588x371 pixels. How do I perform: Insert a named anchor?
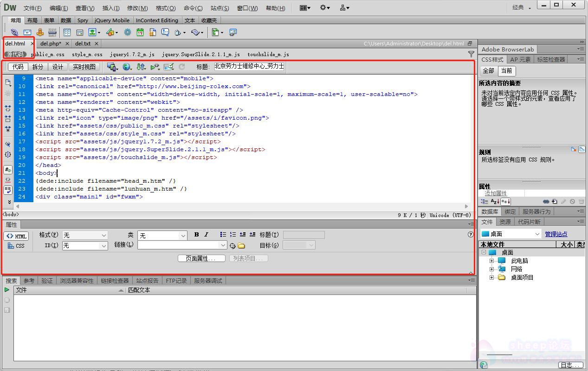[x=40, y=32]
